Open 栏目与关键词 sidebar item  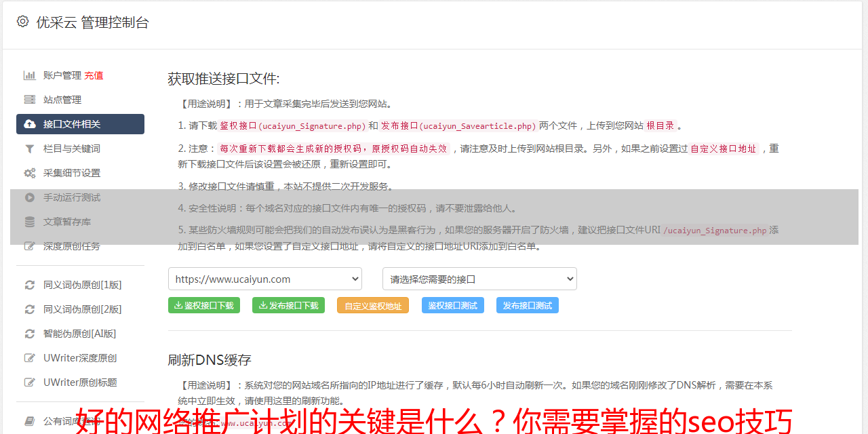[72, 149]
